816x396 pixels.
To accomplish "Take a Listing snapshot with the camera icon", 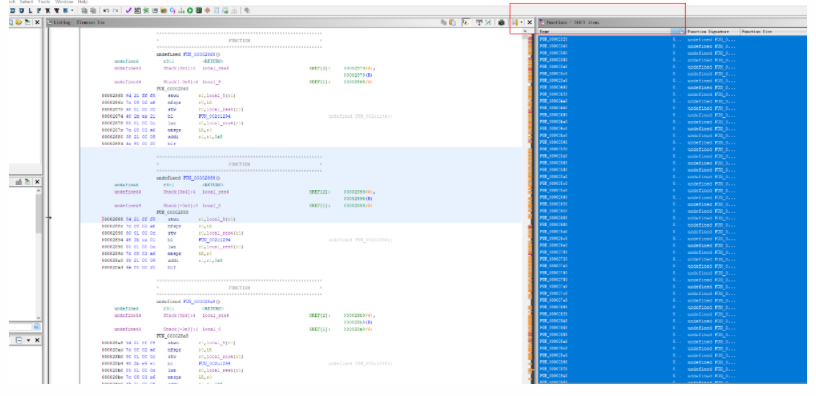I will [x=501, y=22].
